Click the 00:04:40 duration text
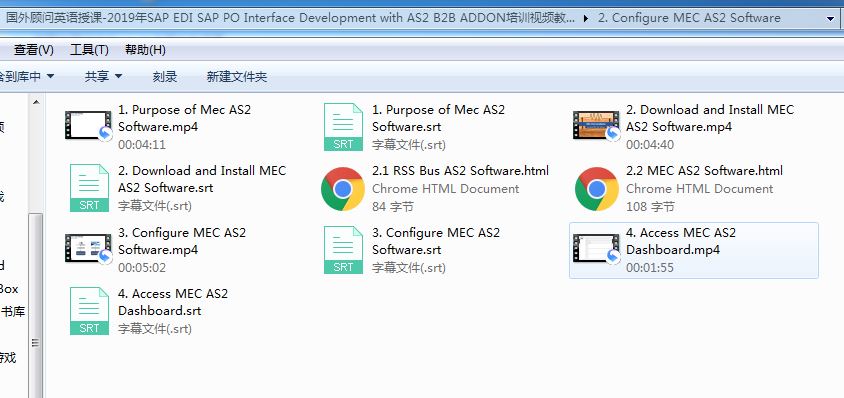844x398 pixels. 650,145
